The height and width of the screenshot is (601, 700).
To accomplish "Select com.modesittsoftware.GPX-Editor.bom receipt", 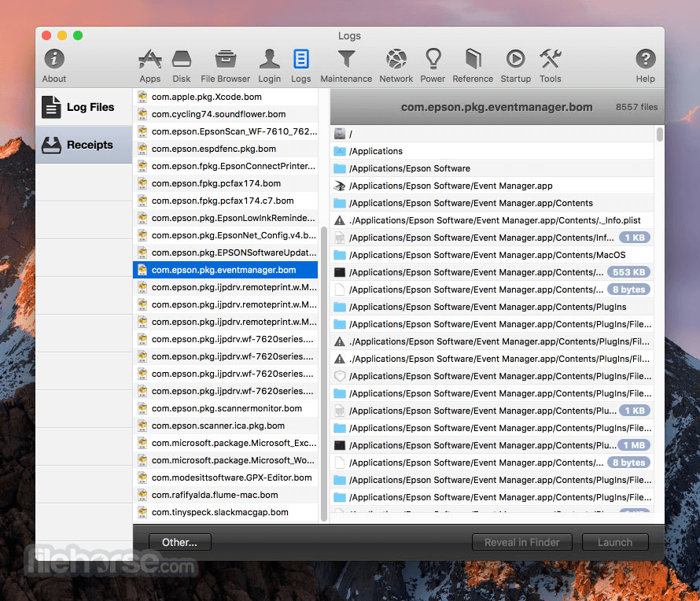I will click(226, 477).
